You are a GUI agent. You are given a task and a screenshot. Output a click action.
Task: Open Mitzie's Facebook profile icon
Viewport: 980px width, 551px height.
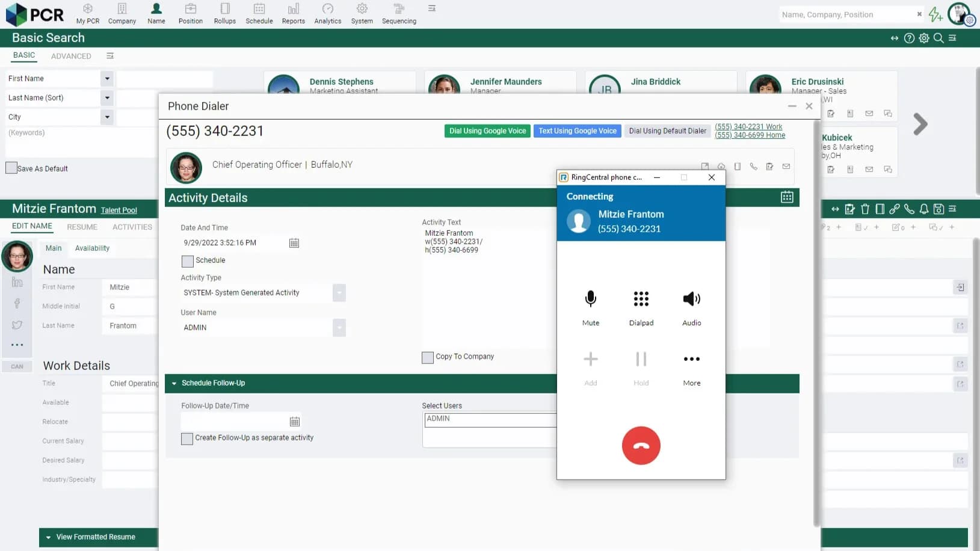17,303
